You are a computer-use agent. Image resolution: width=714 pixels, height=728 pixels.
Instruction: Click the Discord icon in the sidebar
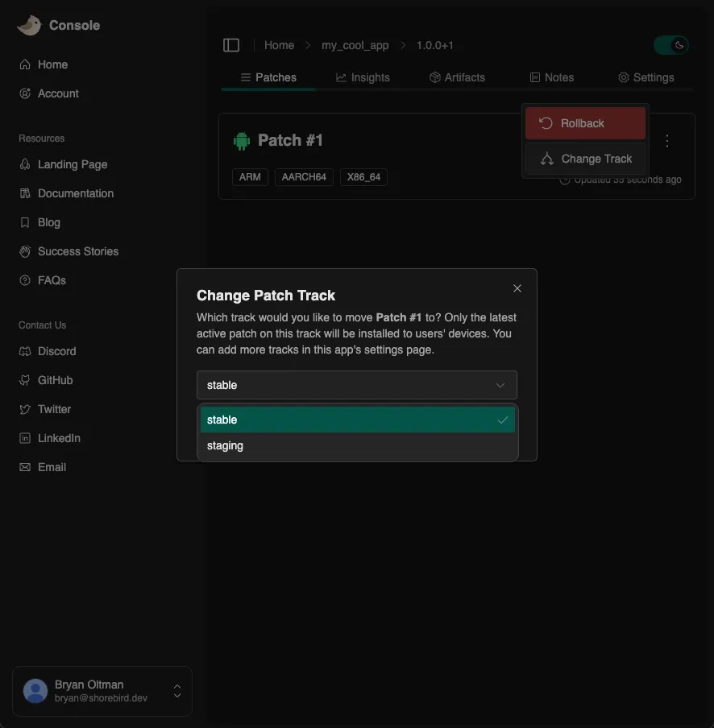24,351
